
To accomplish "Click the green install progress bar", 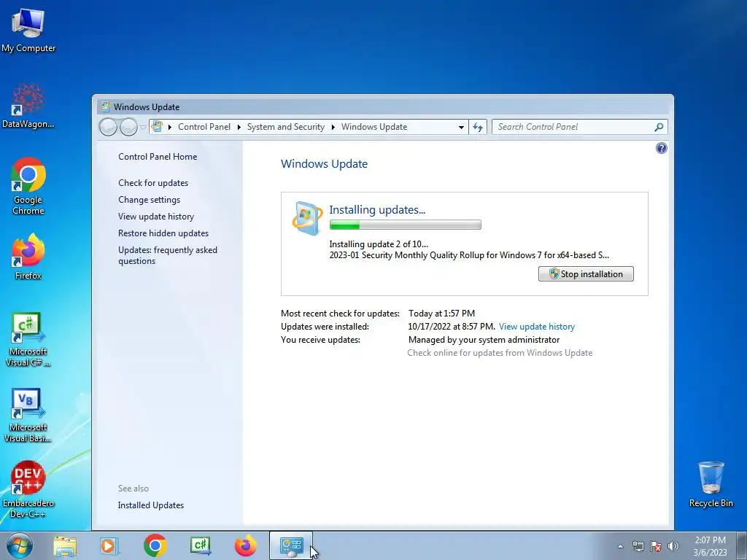I will 405,225.
